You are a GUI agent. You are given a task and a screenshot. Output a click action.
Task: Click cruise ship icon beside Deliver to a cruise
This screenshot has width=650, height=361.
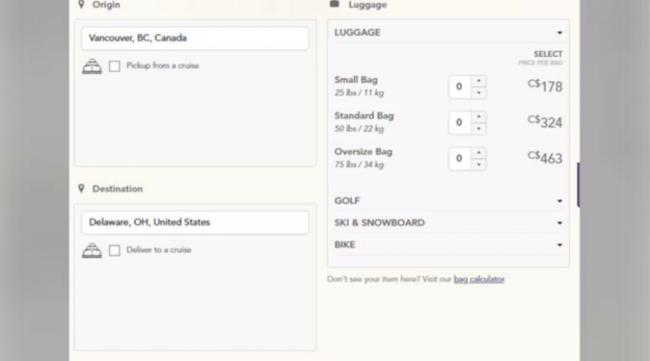(92, 250)
